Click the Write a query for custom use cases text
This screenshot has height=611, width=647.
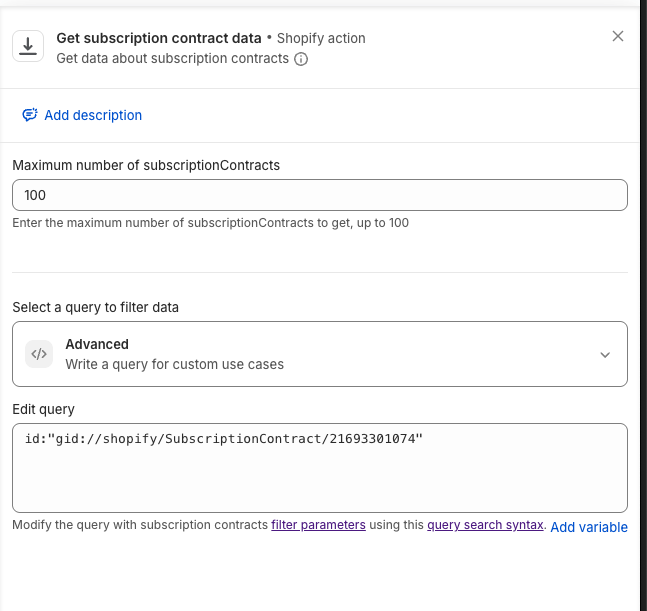175,364
